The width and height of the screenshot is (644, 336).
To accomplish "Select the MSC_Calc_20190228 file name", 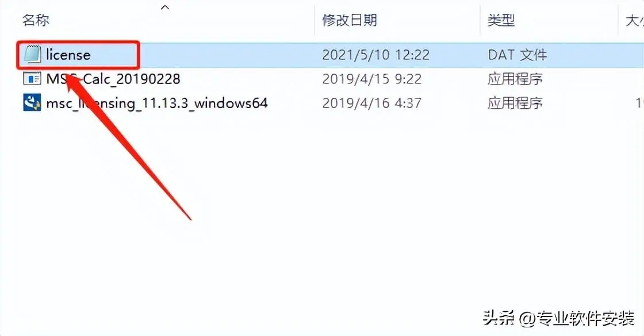I will tap(113, 78).
